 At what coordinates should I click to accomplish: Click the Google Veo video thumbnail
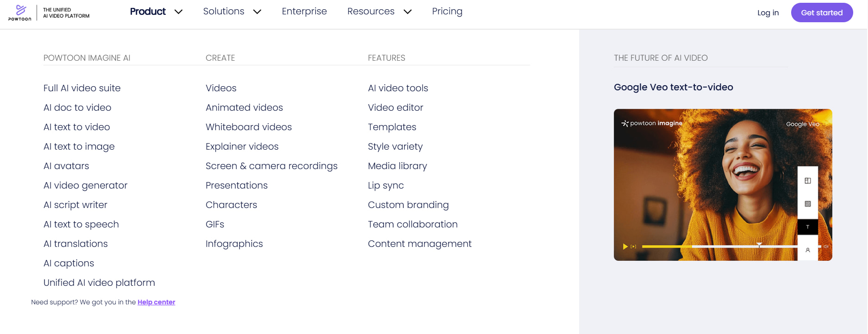click(723, 185)
